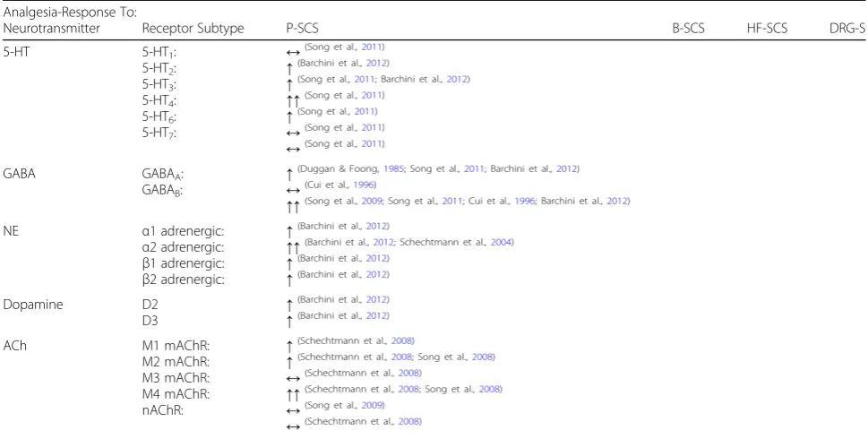The height and width of the screenshot is (439, 868).
Task: Click the 'Analgesia-Response To:' header text
Action: pyautogui.click(x=70, y=13)
